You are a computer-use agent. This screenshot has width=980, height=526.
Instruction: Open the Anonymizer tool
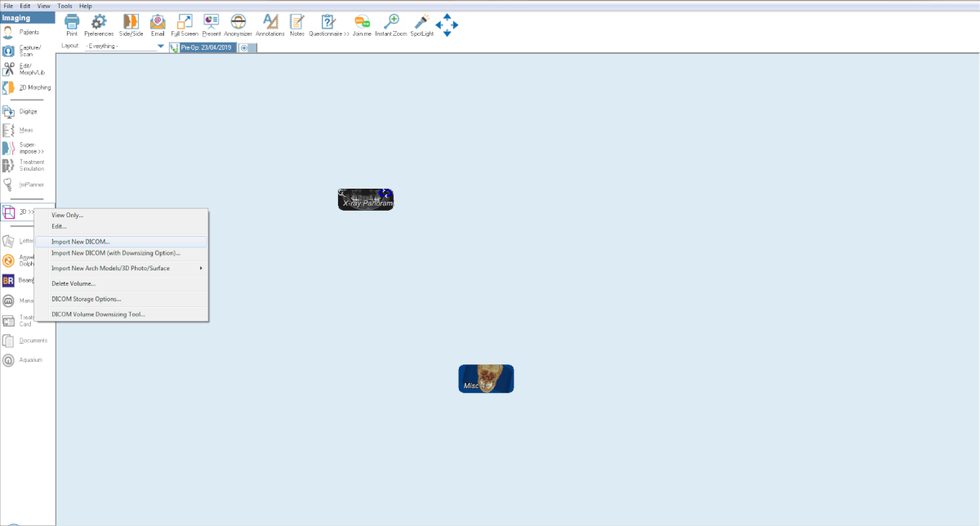coord(238,22)
